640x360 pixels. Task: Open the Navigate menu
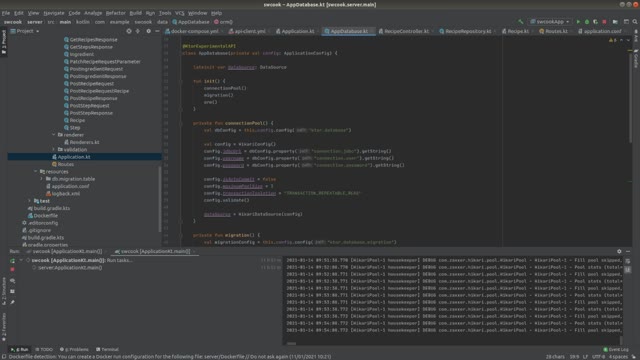click(54, 13)
